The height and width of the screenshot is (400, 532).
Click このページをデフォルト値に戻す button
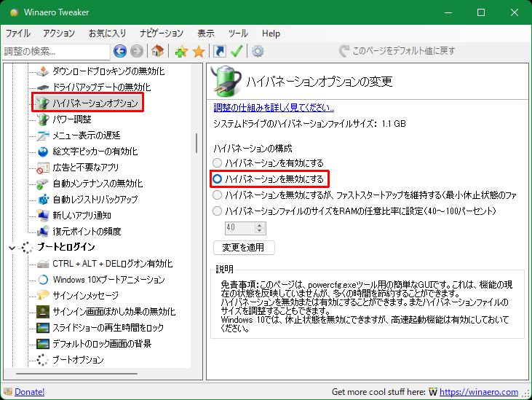(x=397, y=51)
